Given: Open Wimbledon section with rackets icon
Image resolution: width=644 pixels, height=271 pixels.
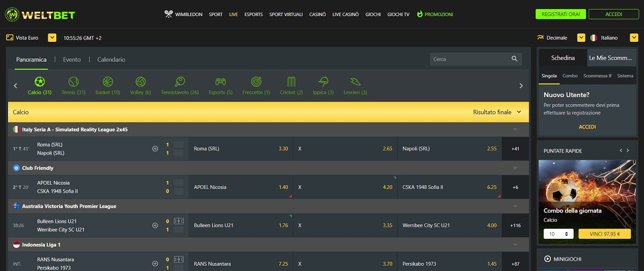Looking at the screenshot, I should tap(184, 14).
